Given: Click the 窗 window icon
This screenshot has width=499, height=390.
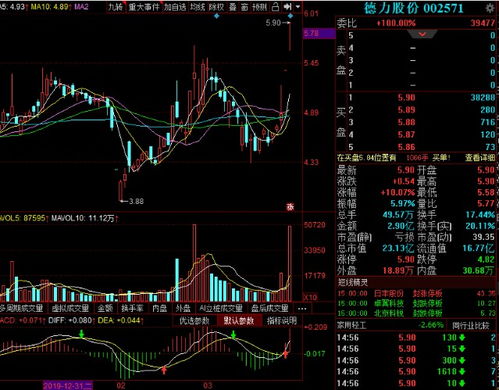Looking at the screenshot, I should tap(245, 7).
